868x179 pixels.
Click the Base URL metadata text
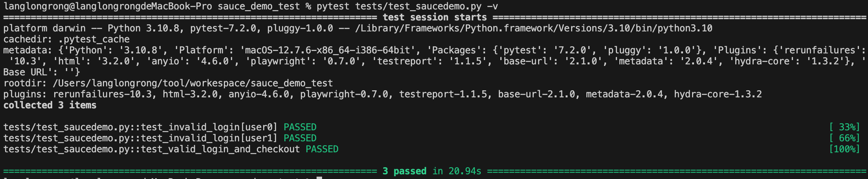click(x=42, y=72)
